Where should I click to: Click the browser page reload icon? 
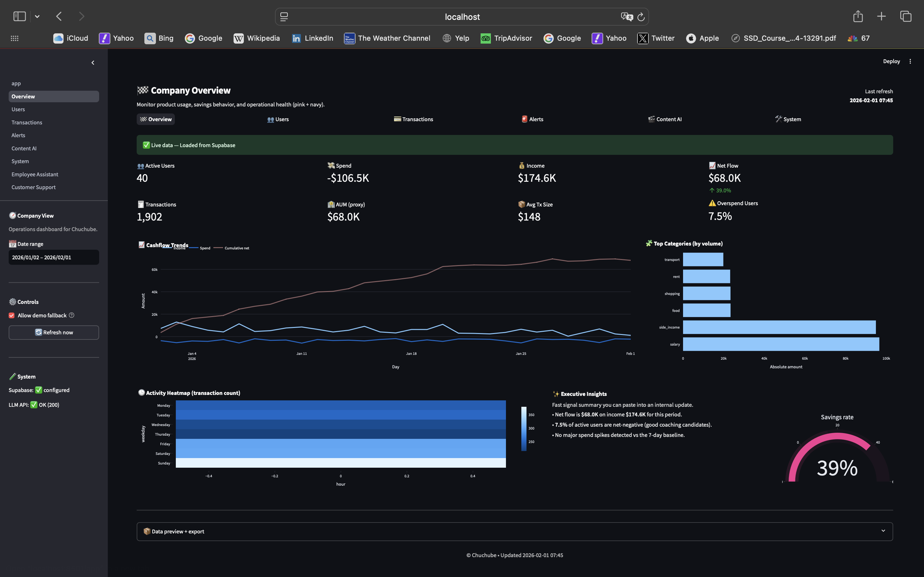click(x=641, y=17)
